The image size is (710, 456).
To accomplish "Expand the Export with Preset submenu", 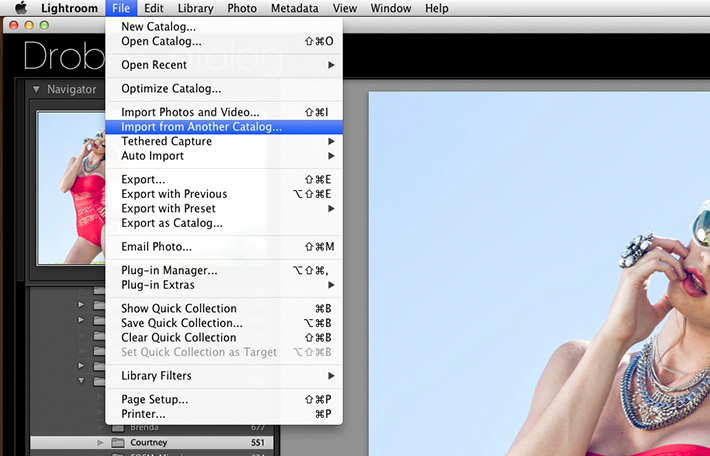I will pos(224,208).
